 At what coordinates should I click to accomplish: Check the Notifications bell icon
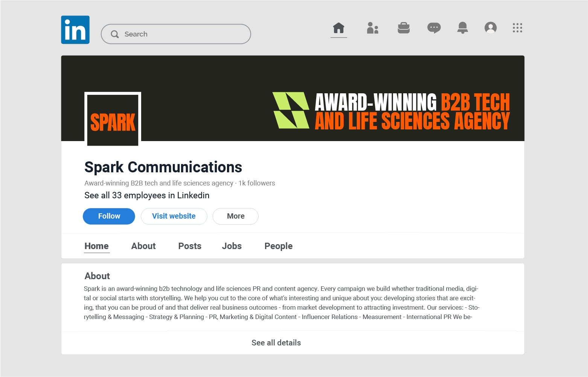[462, 28]
